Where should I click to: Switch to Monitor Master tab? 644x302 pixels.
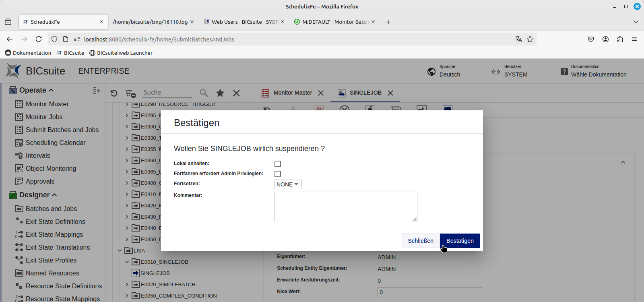pyautogui.click(x=292, y=93)
